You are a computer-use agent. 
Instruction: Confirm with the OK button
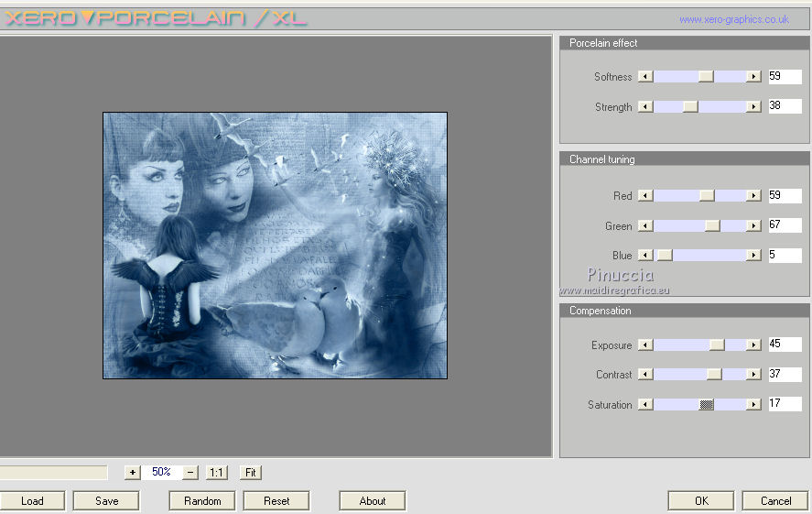click(701, 500)
